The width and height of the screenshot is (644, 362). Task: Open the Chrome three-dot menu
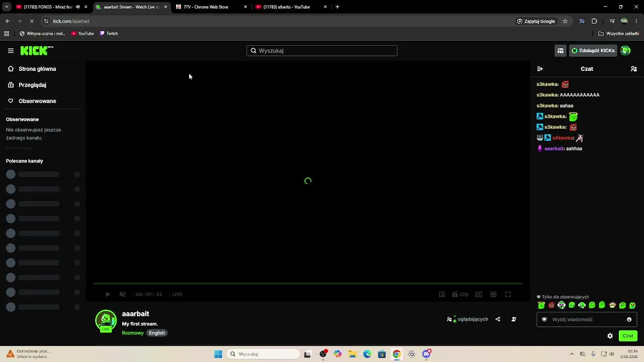pos(637,21)
